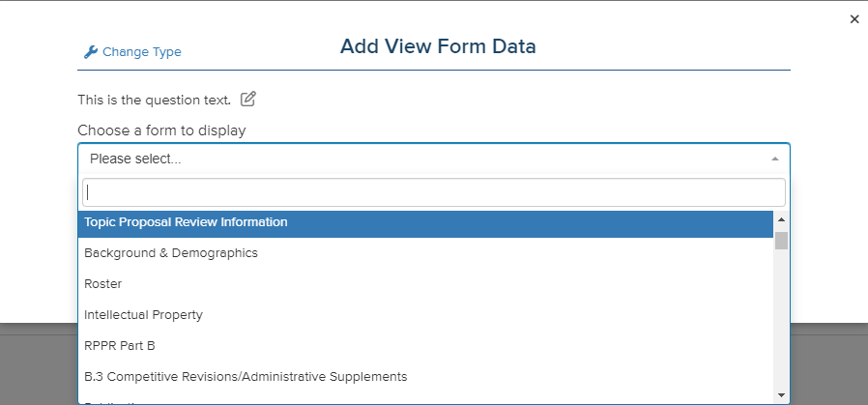This screenshot has height=405, width=868.
Task: Click the Please select... form combo box
Action: pos(434,159)
